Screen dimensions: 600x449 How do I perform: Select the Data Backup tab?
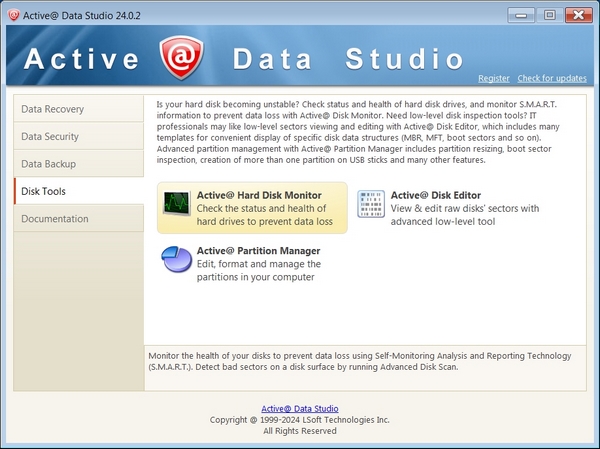[79, 164]
